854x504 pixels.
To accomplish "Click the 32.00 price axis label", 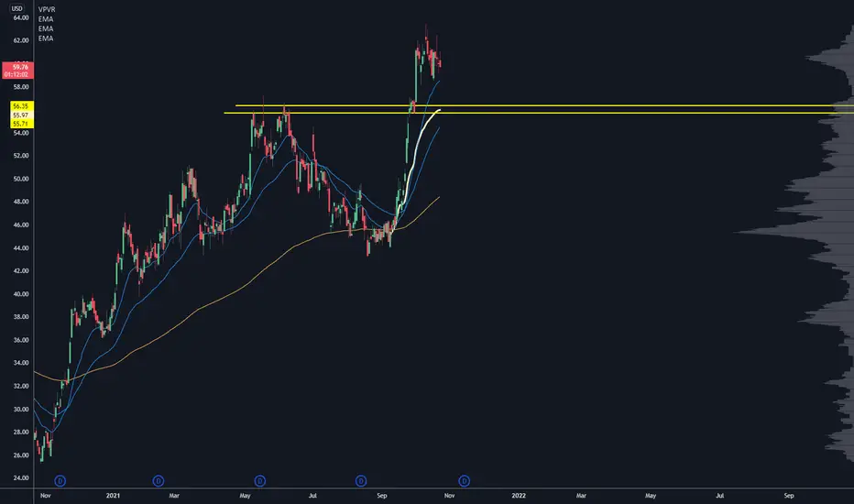I will pos(21,386).
